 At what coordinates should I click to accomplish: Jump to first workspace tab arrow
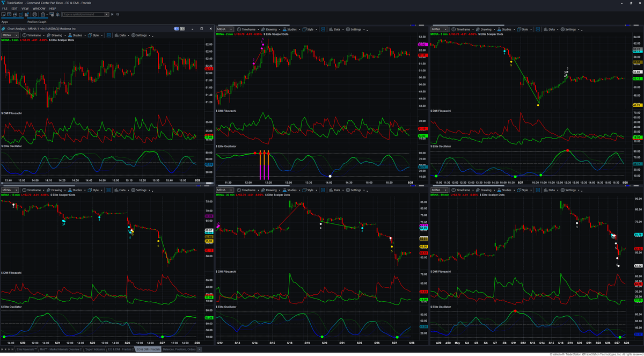point(2,350)
